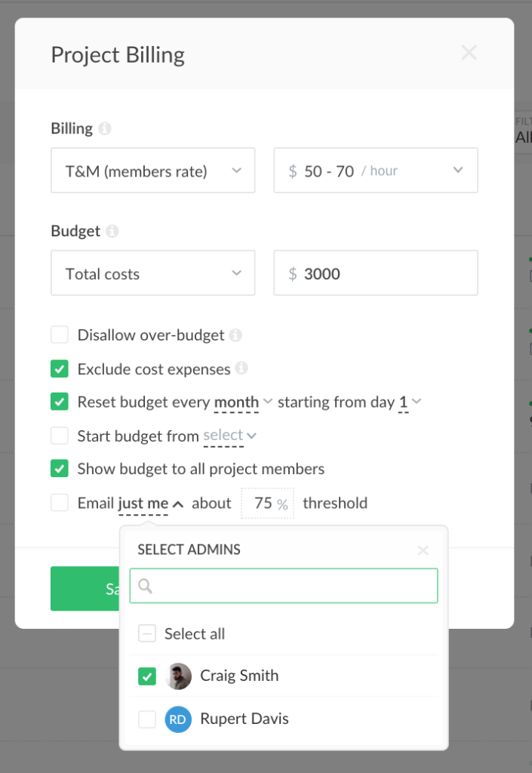The width and height of the screenshot is (532, 773).
Task: Dismiss the Select Admins popup
Action: tap(423, 550)
